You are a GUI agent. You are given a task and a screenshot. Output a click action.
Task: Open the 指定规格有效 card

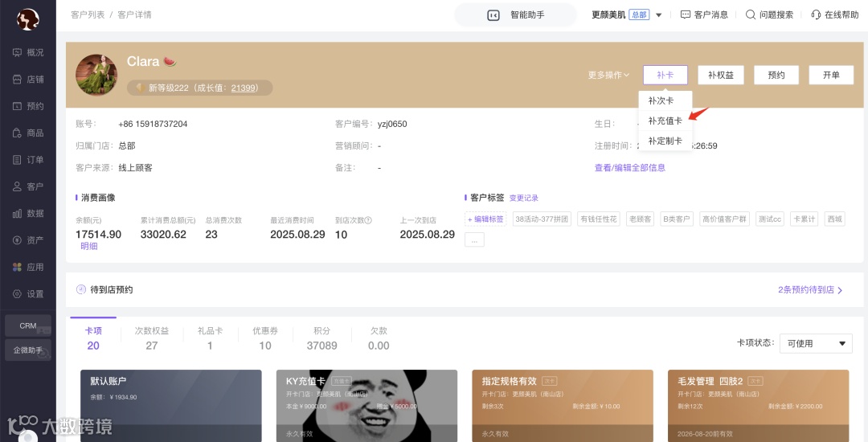coord(563,406)
